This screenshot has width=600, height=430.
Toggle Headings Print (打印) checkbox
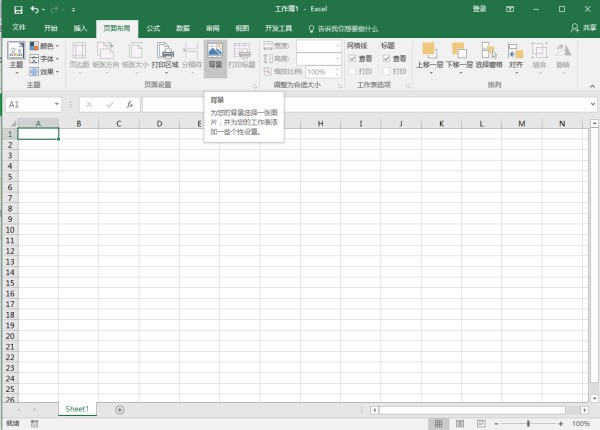coord(386,71)
